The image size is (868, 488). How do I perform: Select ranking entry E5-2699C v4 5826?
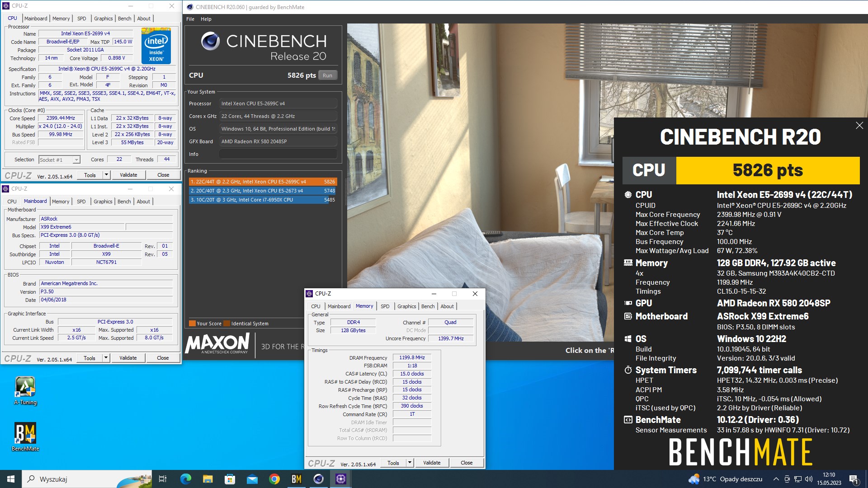tap(263, 182)
